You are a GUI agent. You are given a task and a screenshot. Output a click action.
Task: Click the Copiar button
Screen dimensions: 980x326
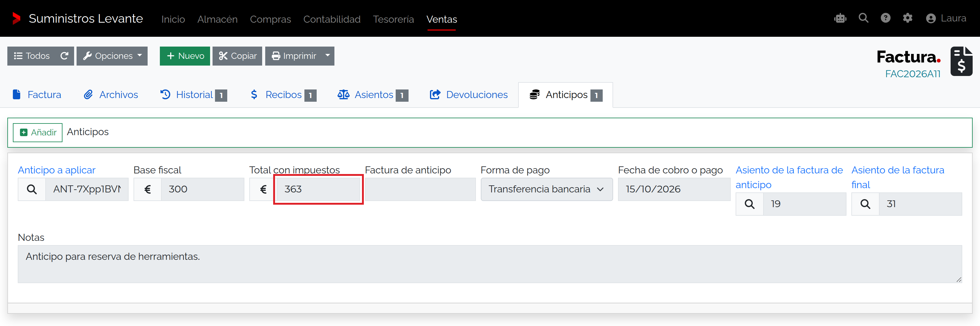237,56
